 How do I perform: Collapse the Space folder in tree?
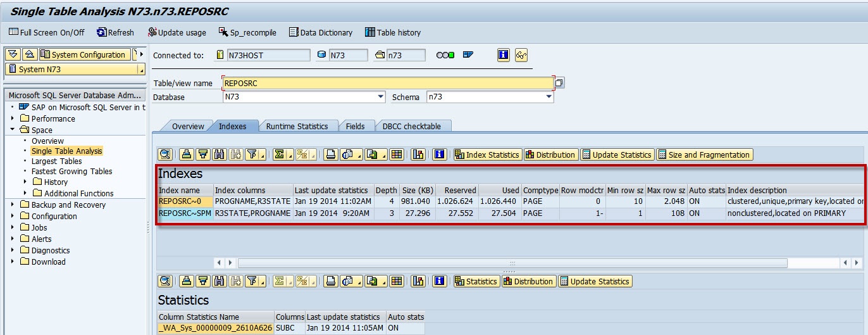click(13, 130)
